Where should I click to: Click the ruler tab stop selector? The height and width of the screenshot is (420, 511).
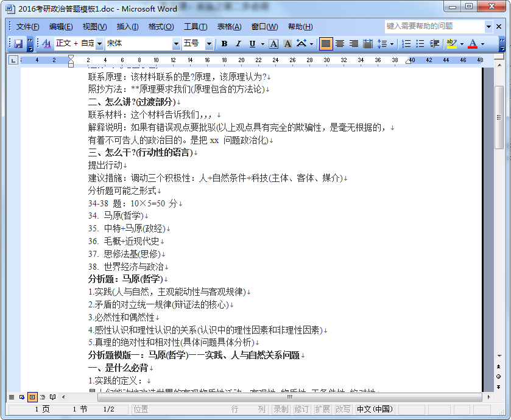point(13,60)
